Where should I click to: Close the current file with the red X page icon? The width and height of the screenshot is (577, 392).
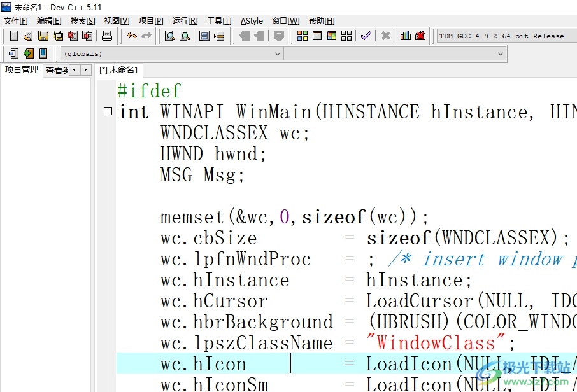tap(73, 36)
